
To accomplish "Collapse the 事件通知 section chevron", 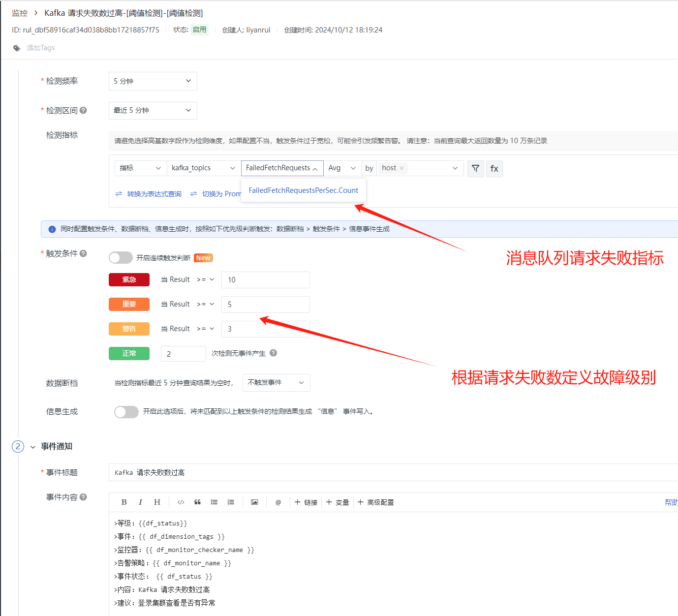I will point(33,447).
